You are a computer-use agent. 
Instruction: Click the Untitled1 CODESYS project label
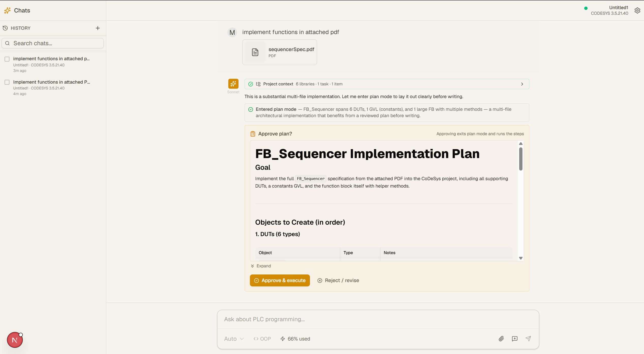click(x=609, y=10)
